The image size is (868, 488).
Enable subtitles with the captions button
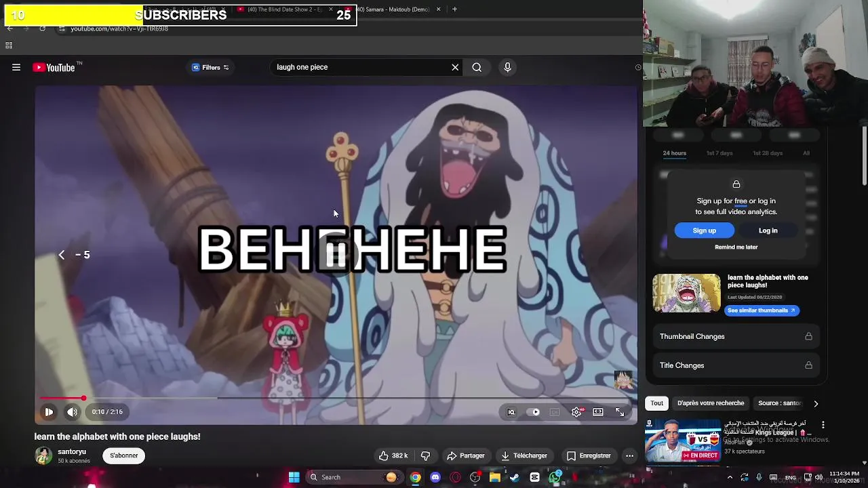tap(555, 411)
